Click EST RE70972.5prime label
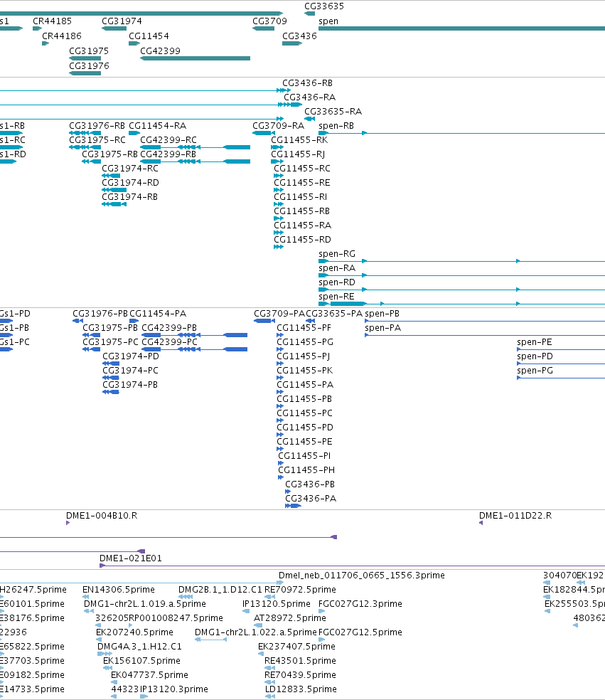The image size is (605, 700). click(300, 590)
